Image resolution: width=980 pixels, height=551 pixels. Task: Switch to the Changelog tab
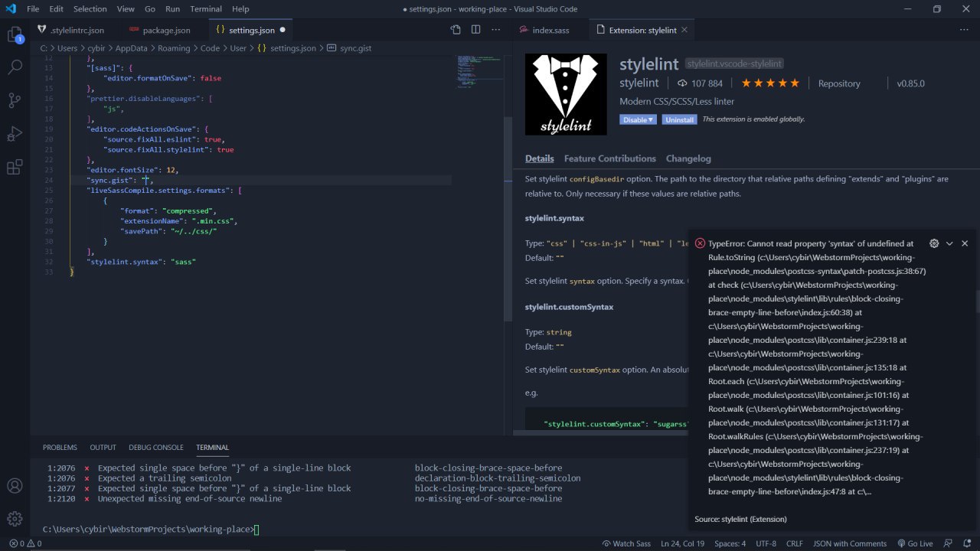point(688,158)
